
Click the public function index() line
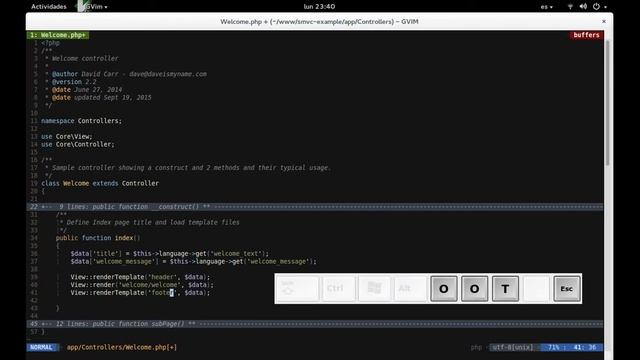[x=98, y=238]
